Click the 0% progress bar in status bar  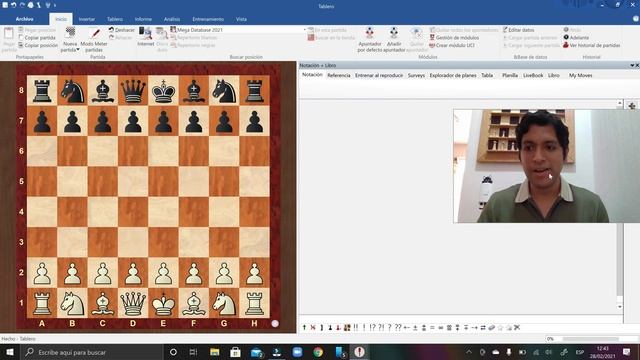coord(591,339)
